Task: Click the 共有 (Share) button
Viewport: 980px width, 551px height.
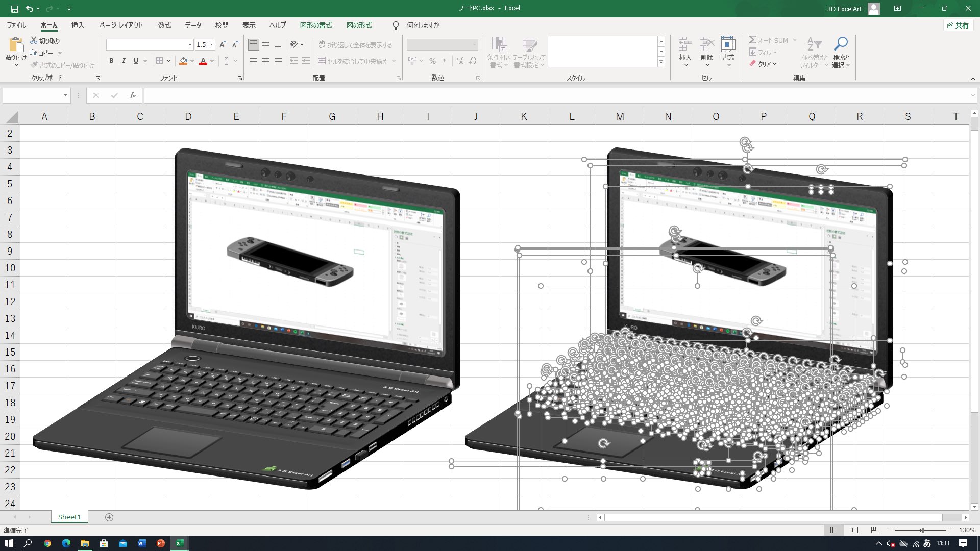Action: point(958,25)
